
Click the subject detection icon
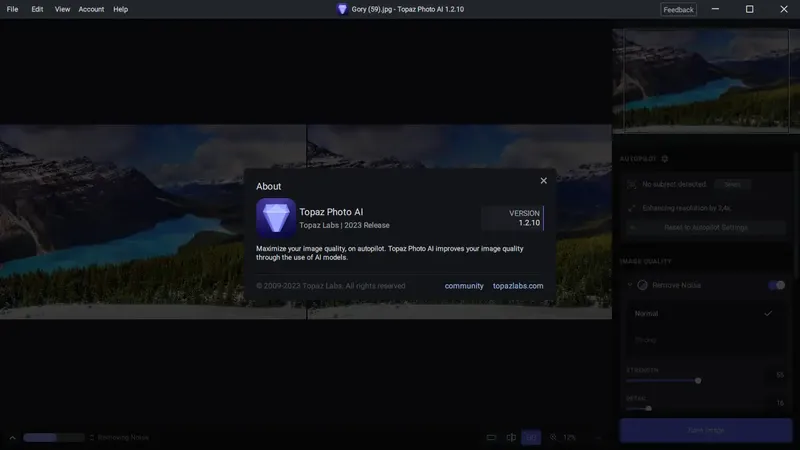click(x=632, y=184)
